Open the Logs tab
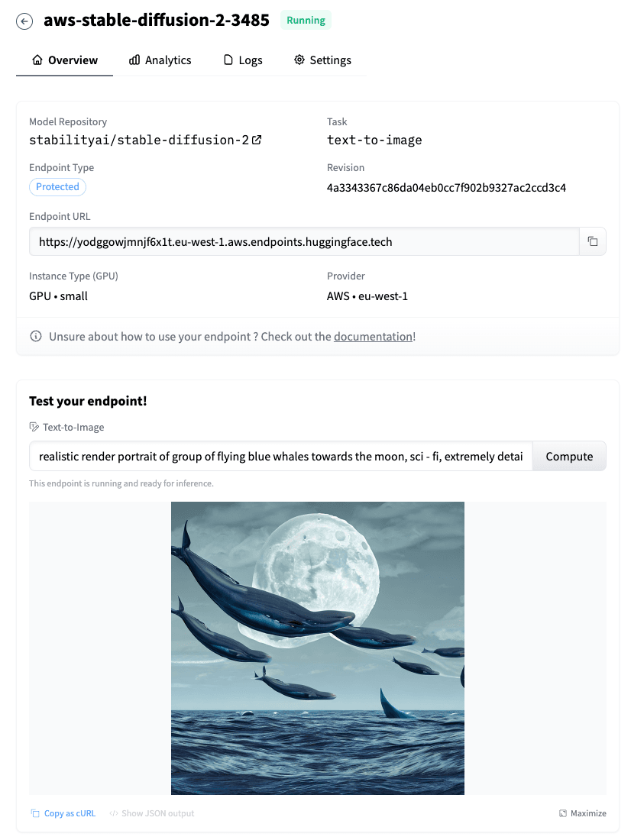Image resolution: width=631 pixels, height=840 pixels. click(x=243, y=60)
